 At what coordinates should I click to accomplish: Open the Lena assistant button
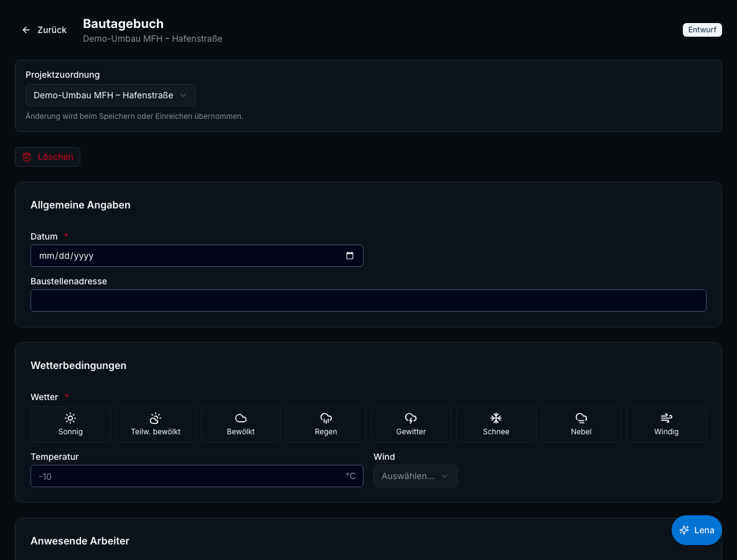pos(697,530)
